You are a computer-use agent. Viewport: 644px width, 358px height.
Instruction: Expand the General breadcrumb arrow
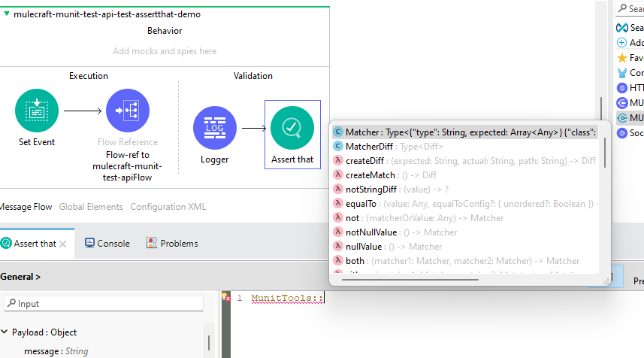coord(38,277)
